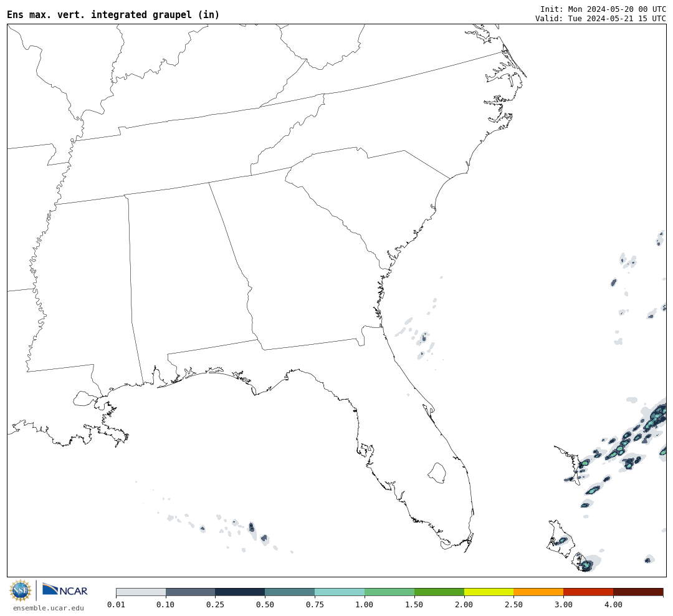The height and width of the screenshot is (616, 673).
Task: Click the slate gray 0.10–0.25 colorbar swatch
Action: click(191, 592)
